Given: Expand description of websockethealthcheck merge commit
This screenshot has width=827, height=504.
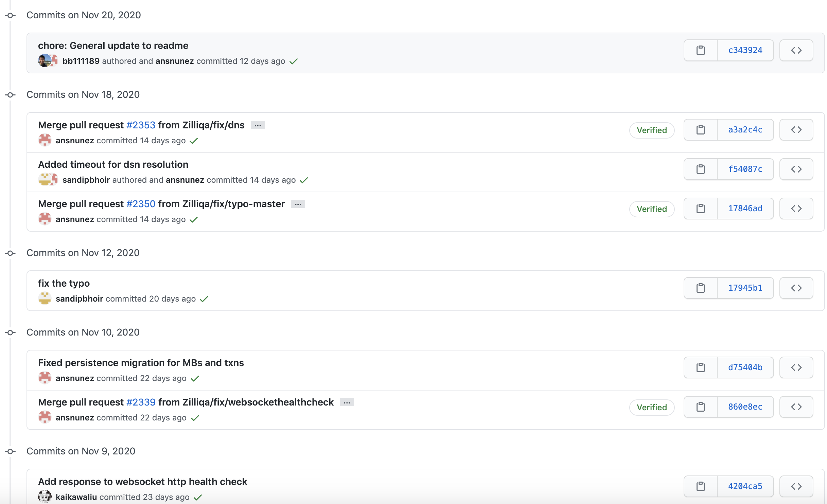Looking at the screenshot, I should (347, 402).
